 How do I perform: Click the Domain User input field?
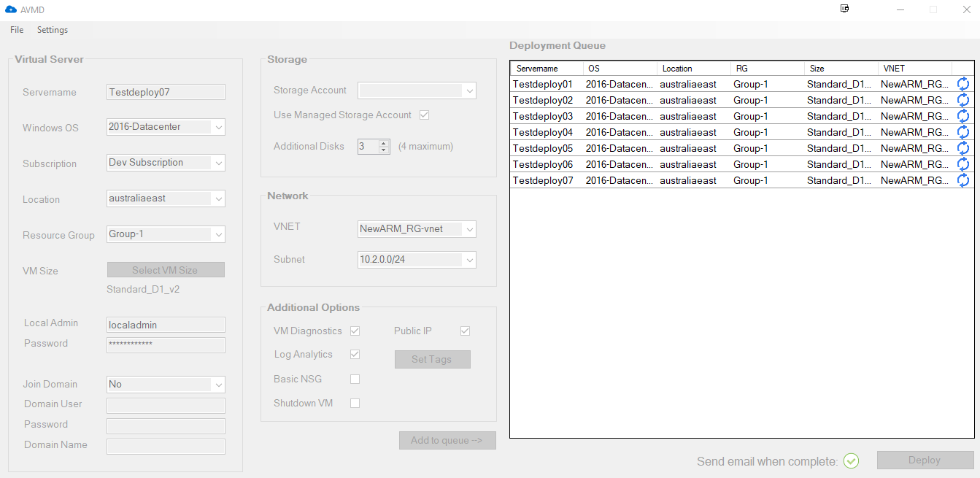pos(166,405)
